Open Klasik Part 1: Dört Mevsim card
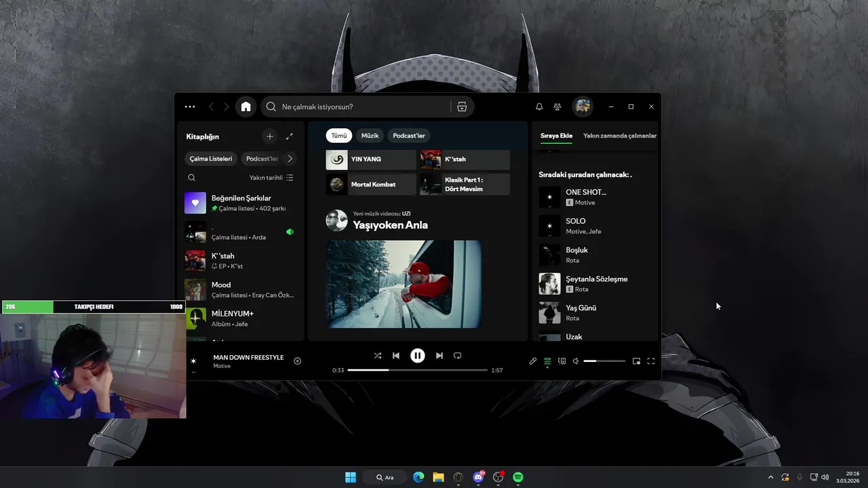The image size is (868, 488). [x=465, y=184]
